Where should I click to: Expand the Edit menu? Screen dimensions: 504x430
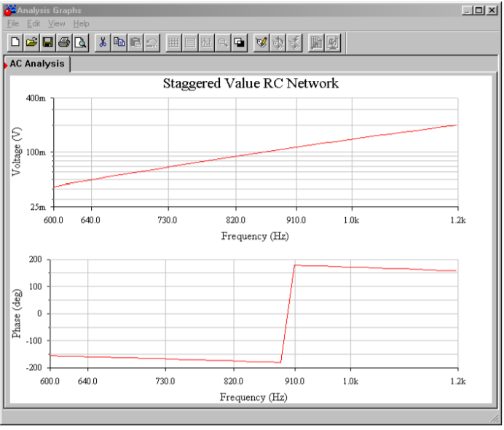click(34, 24)
